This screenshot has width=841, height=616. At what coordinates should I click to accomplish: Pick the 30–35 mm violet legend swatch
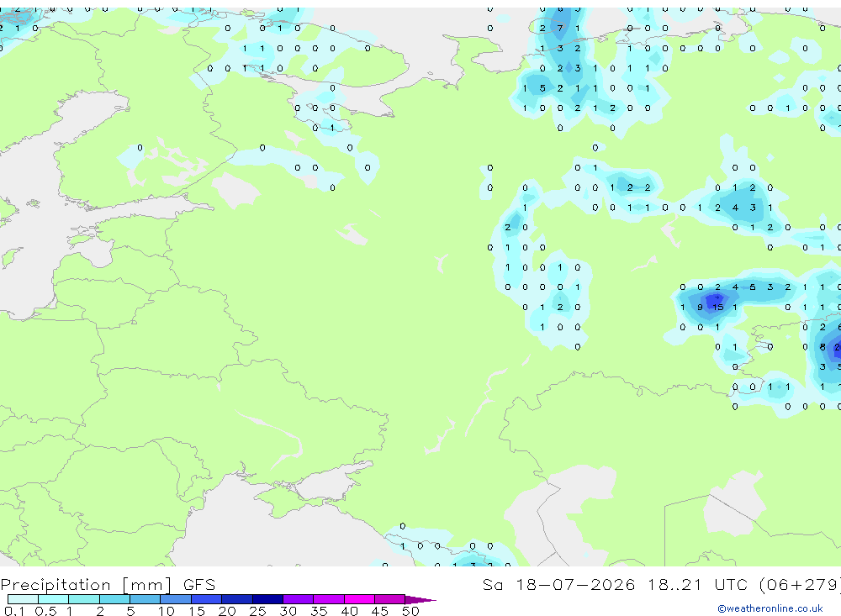pyautogui.click(x=298, y=599)
